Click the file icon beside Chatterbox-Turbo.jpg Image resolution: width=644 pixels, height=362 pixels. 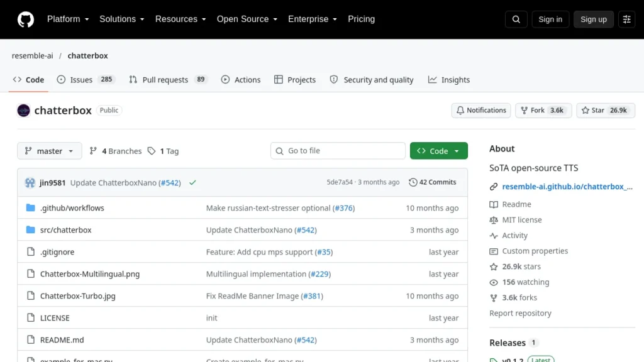point(30,295)
